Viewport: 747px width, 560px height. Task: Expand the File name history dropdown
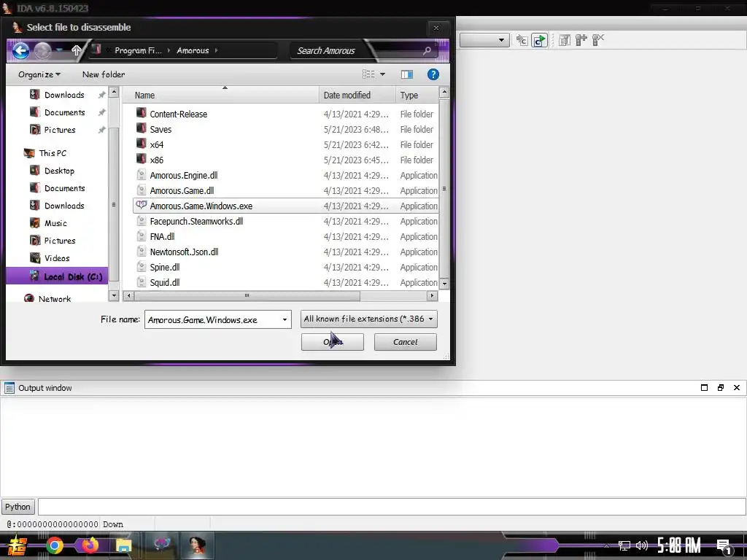point(285,319)
